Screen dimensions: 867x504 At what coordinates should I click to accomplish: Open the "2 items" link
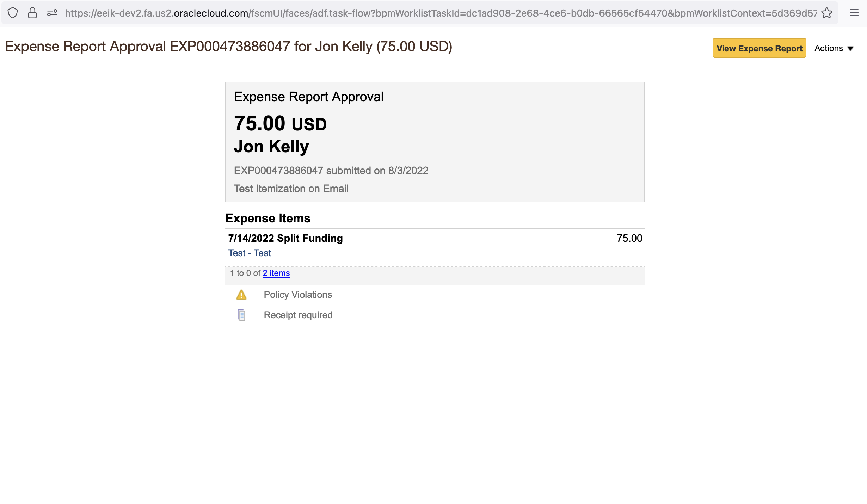[276, 273]
